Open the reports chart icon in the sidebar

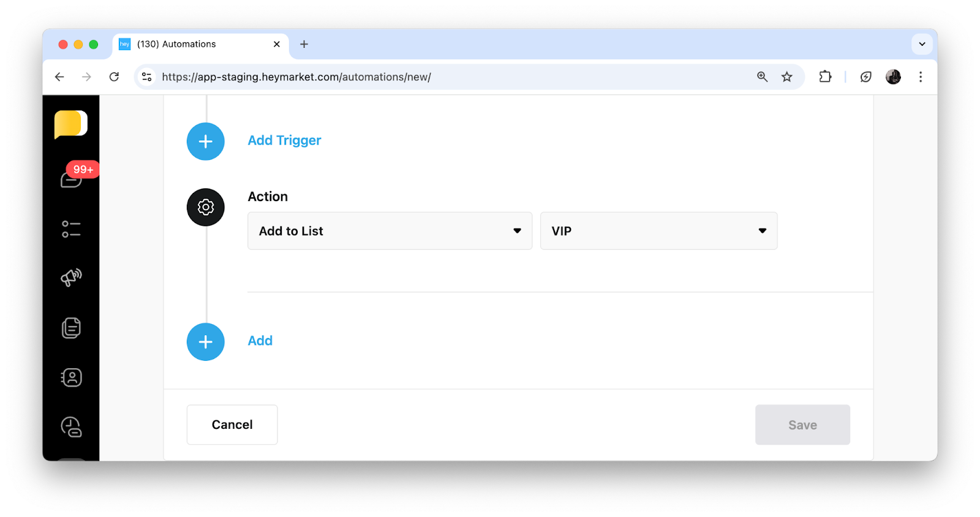pyautogui.click(x=71, y=427)
